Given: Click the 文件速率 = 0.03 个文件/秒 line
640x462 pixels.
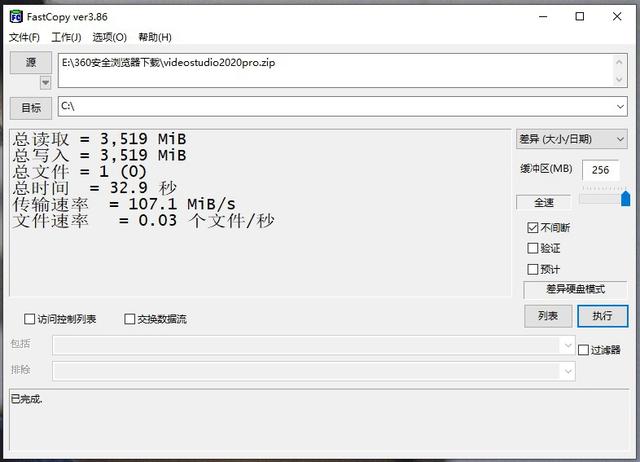Looking at the screenshot, I should point(143,221).
